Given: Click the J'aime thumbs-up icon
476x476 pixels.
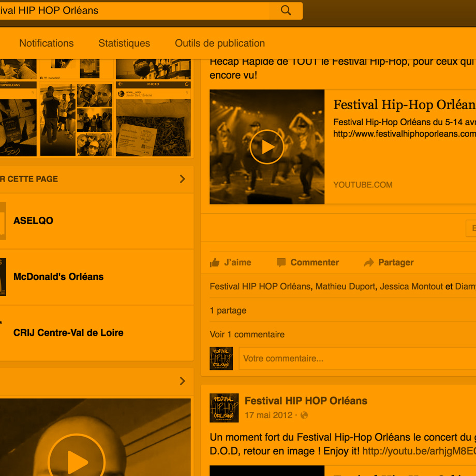Looking at the screenshot, I should pos(215,262).
